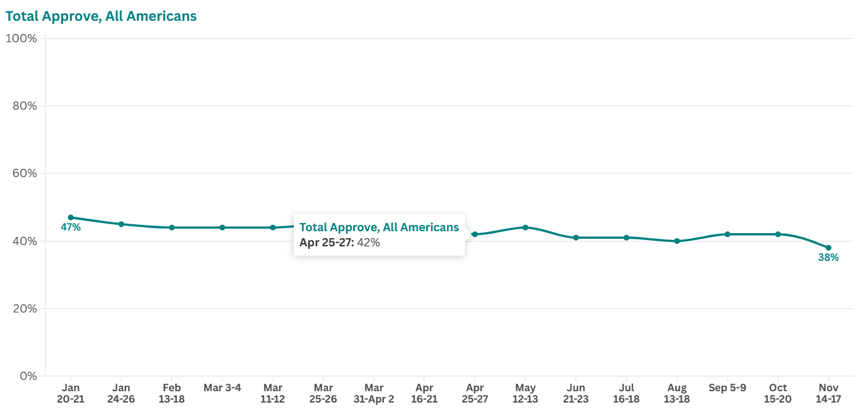Select the Jan 24-26 data point on line
868x412 pixels.
coord(121,224)
